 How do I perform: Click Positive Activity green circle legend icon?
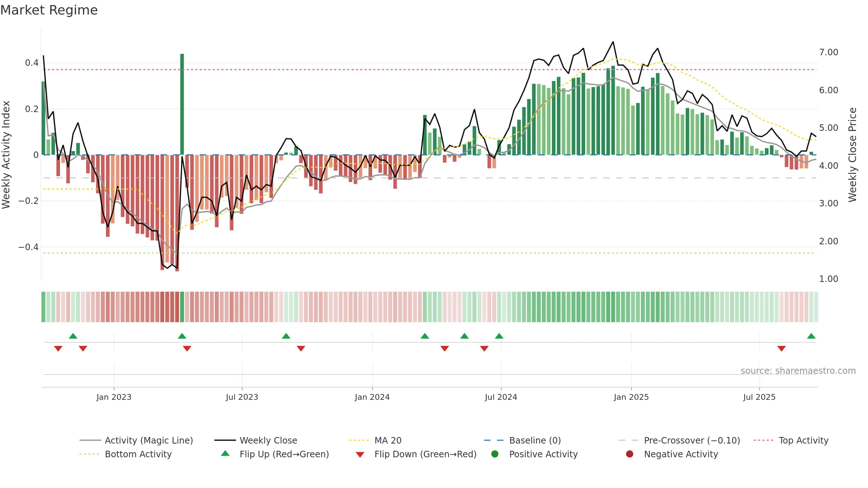coord(495,454)
